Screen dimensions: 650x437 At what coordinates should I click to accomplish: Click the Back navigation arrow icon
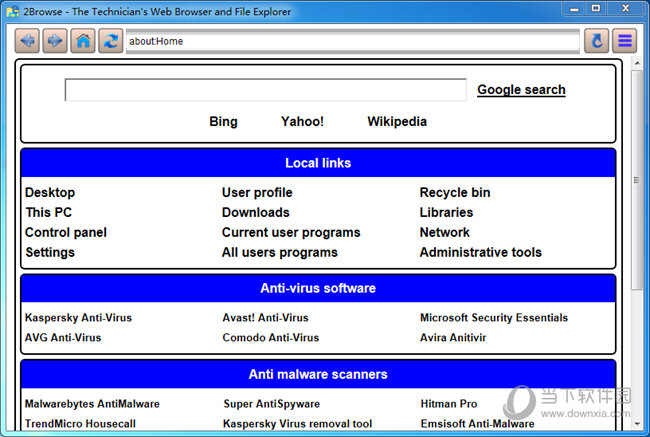27,41
